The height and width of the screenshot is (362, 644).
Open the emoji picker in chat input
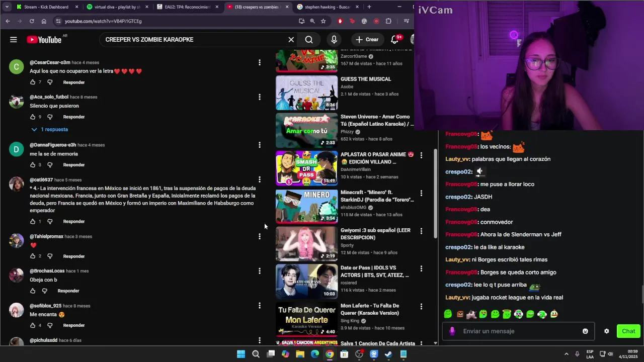click(x=585, y=331)
